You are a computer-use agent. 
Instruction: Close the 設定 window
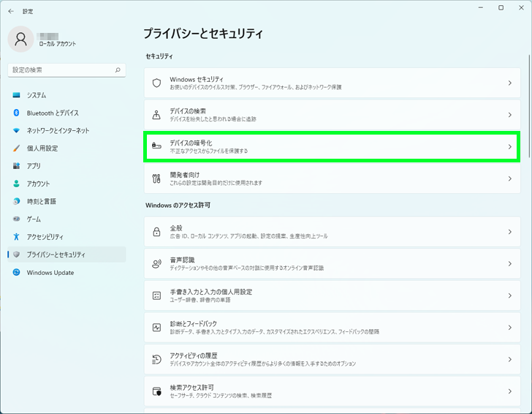coord(521,8)
